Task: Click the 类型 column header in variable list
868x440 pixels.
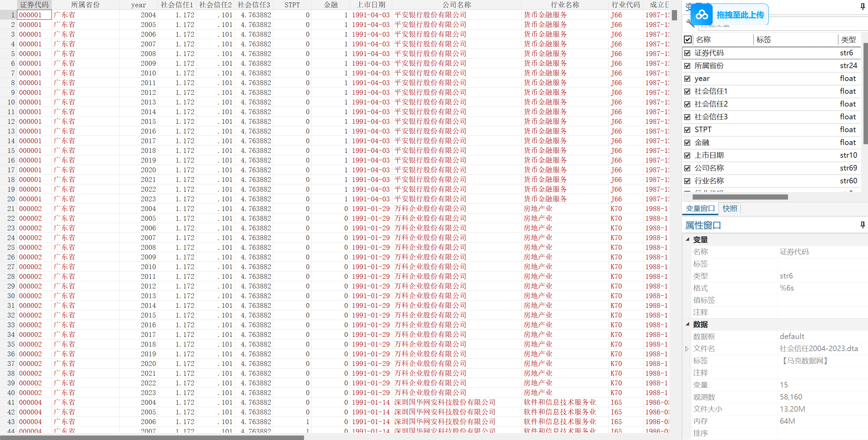Action: pos(848,39)
